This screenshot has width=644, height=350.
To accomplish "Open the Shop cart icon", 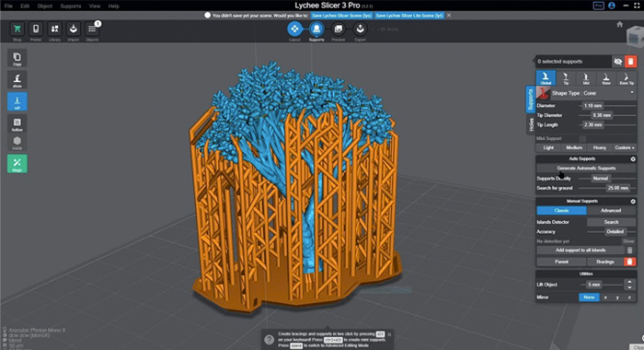I will [x=17, y=29].
